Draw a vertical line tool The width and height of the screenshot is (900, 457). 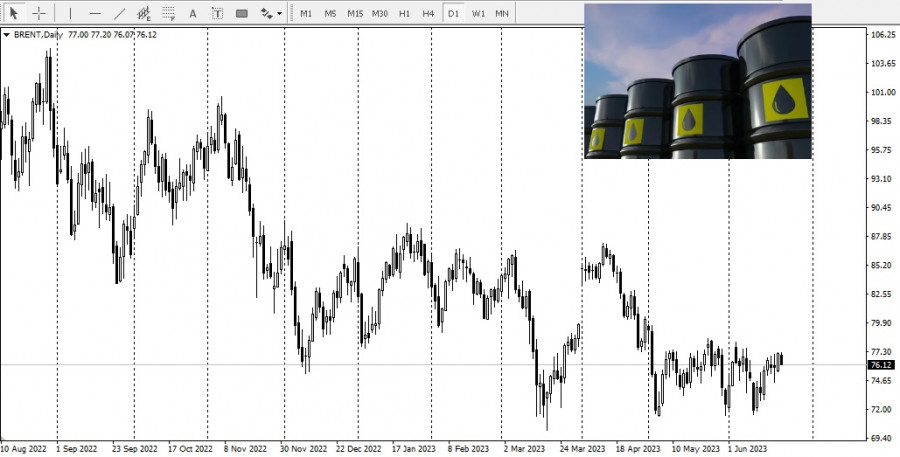tap(71, 13)
